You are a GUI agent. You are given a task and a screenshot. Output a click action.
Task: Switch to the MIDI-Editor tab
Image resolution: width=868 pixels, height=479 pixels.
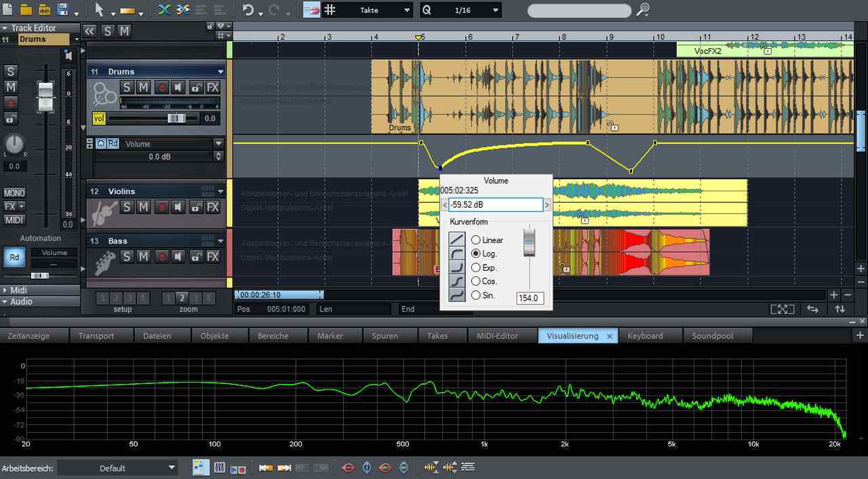coord(497,336)
